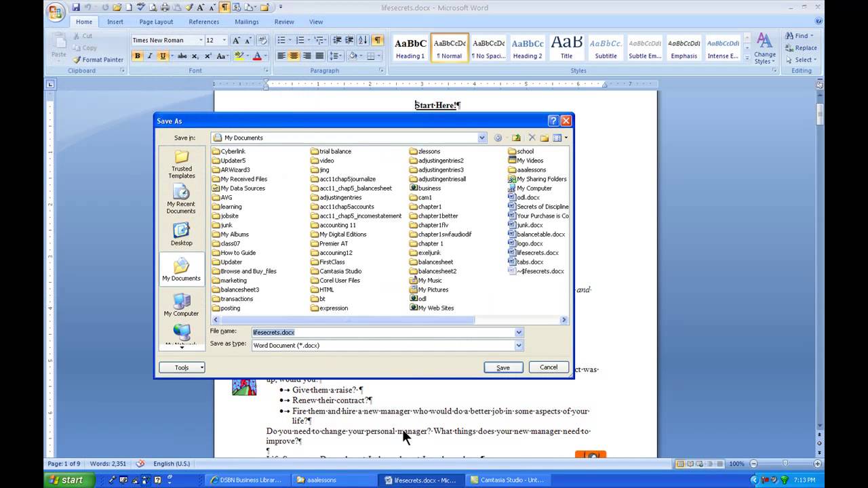Open the Font size dropdown
Image resolution: width=868 pixels, height=488 pixels.
224,40
